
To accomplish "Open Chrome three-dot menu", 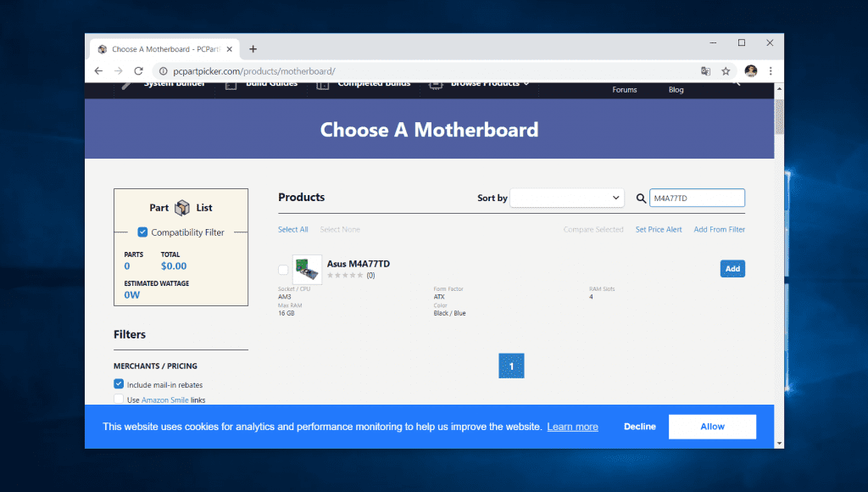I will pos(771,71).
